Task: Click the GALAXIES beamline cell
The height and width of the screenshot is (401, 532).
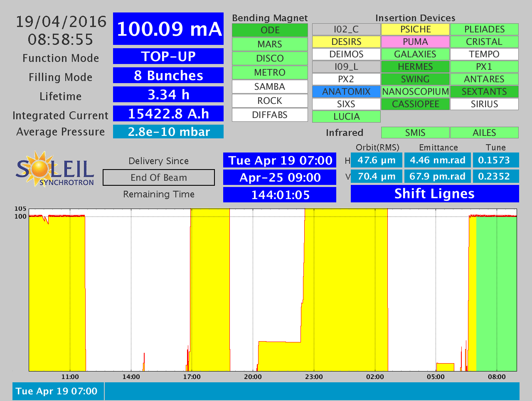Action: coord(415,54)
